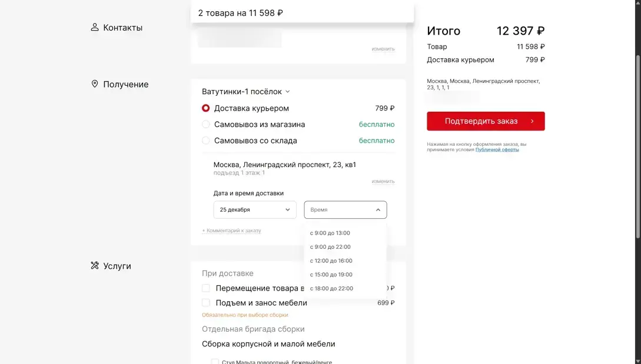Click arrow icon on Подтвердить заказ button
The width and height of the screenshot is (641, 364).
[532, 121]
